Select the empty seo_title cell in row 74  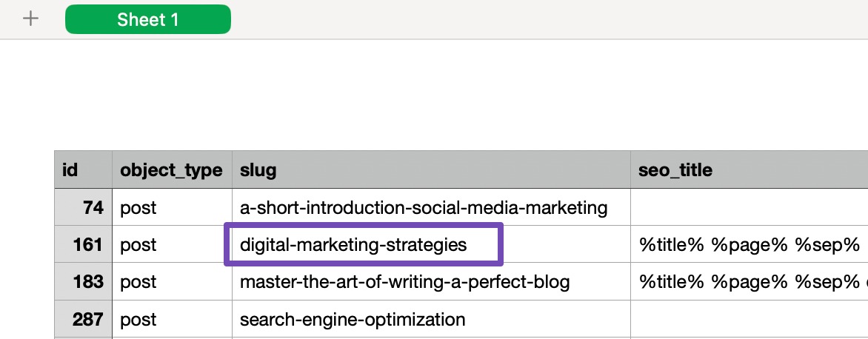click(748, 208)
